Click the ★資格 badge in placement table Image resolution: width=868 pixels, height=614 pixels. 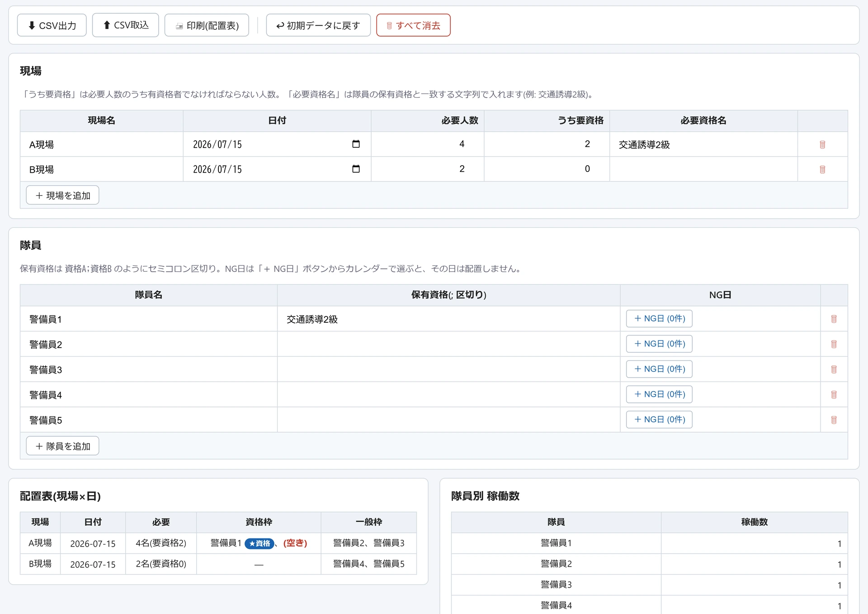coord(259,543)
